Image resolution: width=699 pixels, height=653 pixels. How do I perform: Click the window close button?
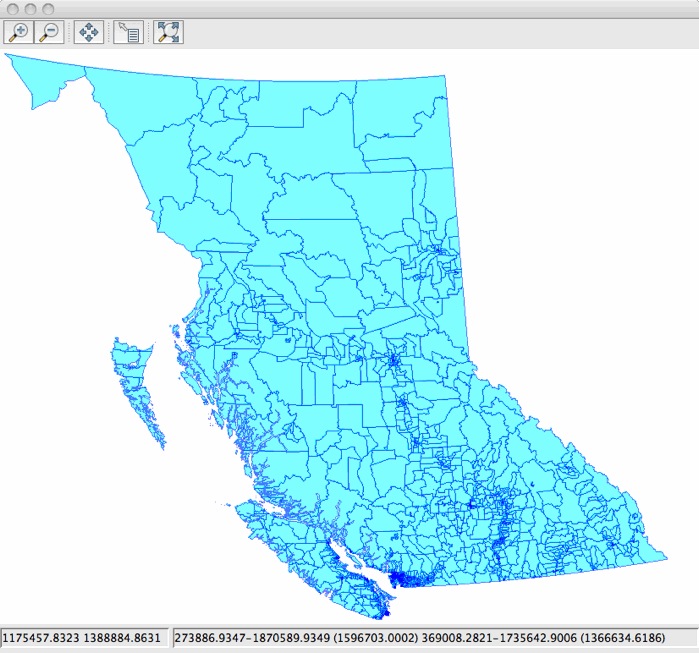(x=14, y=8)
